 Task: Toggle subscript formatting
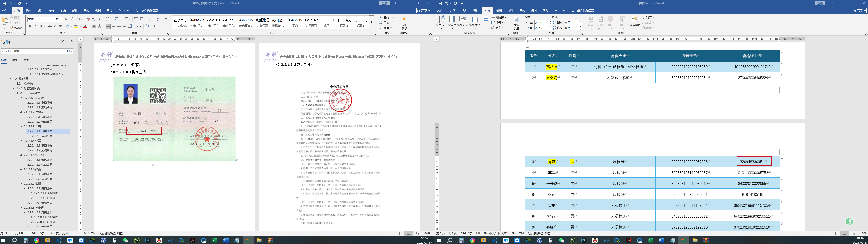[55, 26]
